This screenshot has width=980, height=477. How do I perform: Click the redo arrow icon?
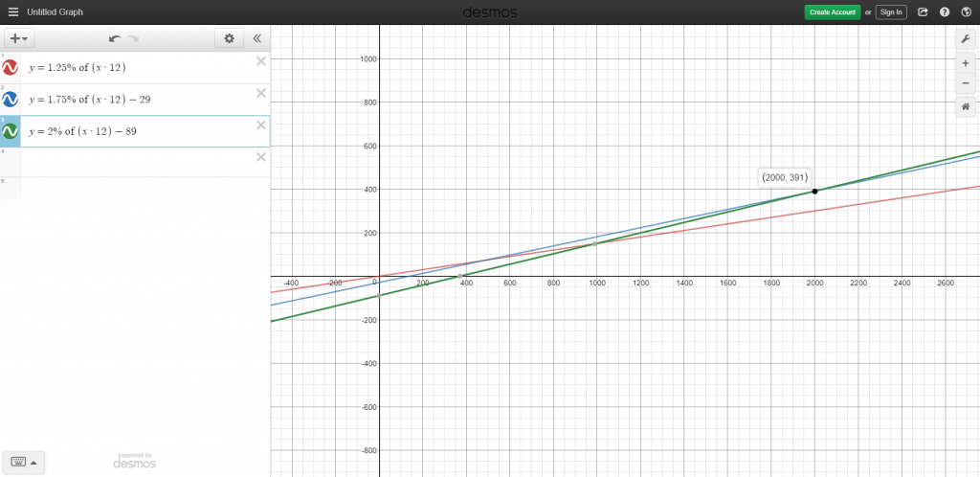(x=134, y=38)
